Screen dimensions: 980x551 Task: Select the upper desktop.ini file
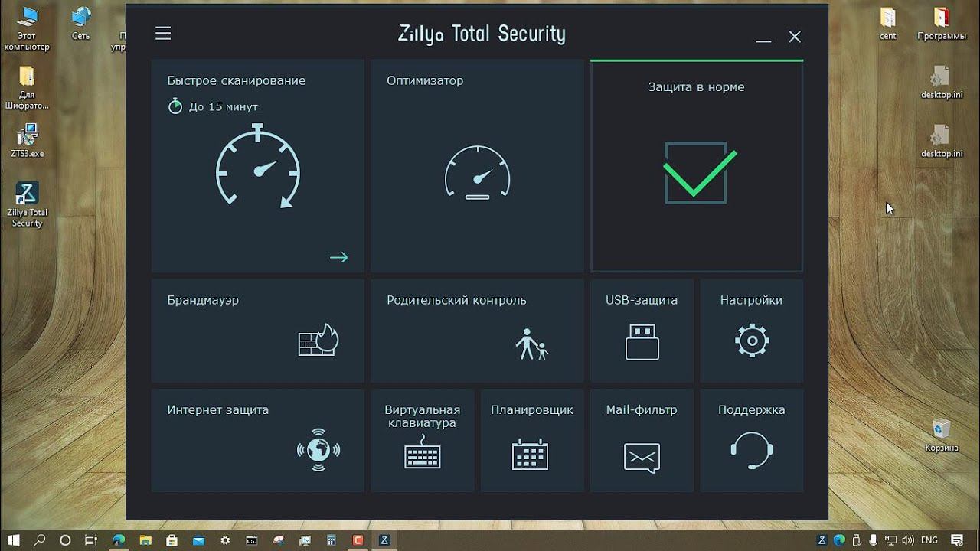(941, 83)
